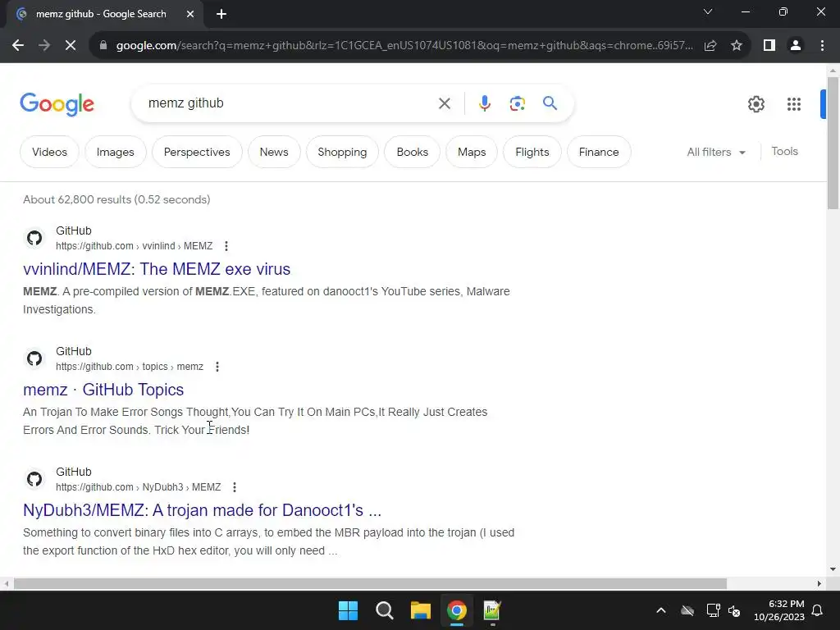Search by image with Google Lens
Viewport: 840px width, 630px height.
point(518,103)
